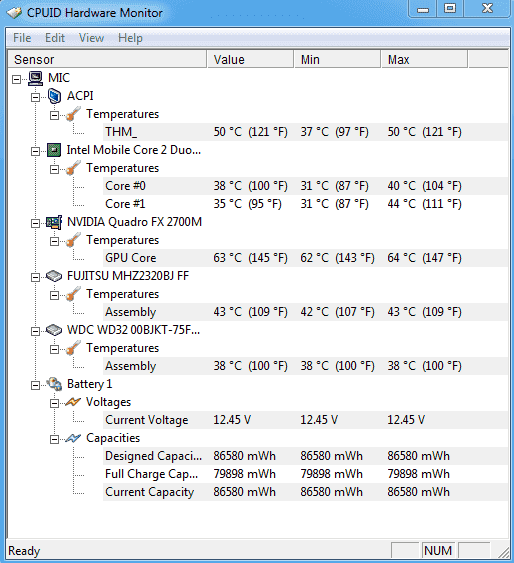Collapse the WDC WD32 00BJKT node
Viewport: 514px width, 563px height.
[x=35, y=331]
